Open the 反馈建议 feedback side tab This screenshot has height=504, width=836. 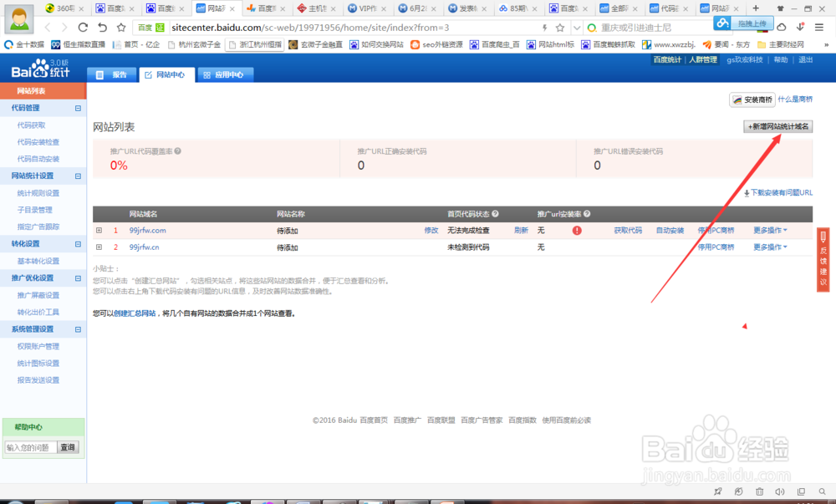[x=823, y=260]
